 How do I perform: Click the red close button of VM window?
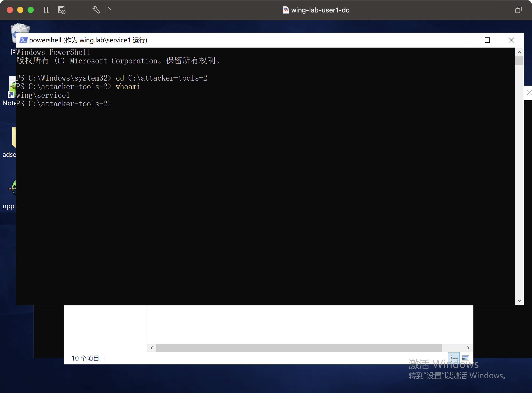click(x=10, y=10)
